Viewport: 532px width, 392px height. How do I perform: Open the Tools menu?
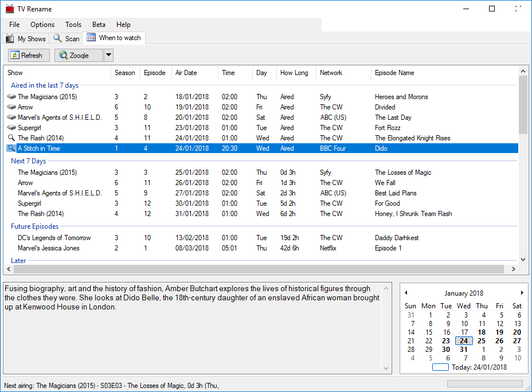point(73,25)
